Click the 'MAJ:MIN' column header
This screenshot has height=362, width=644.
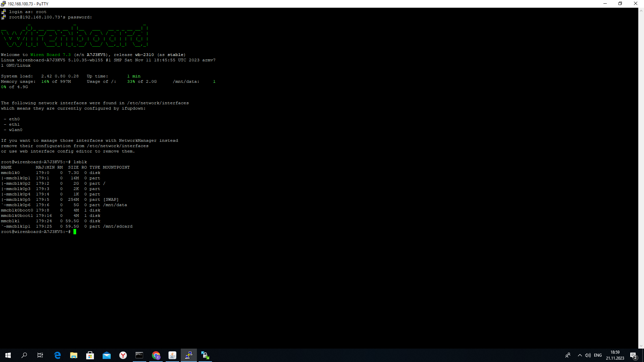pos(45,167)
